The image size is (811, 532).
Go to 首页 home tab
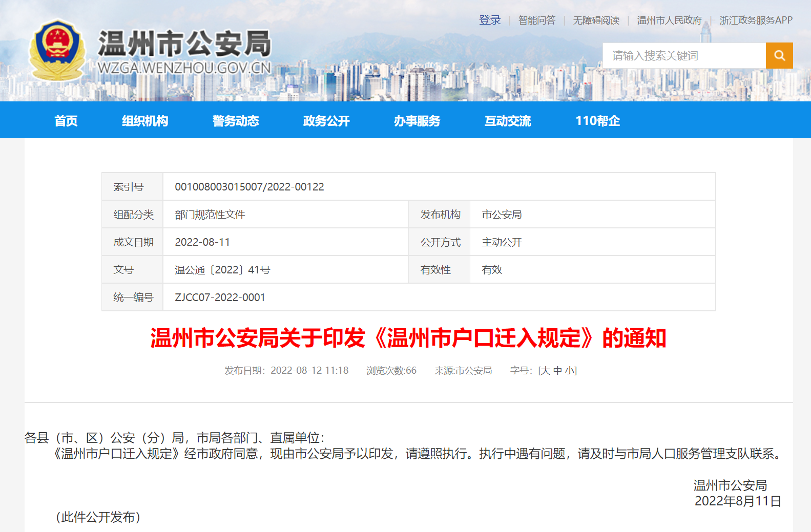tap(66, 121)
